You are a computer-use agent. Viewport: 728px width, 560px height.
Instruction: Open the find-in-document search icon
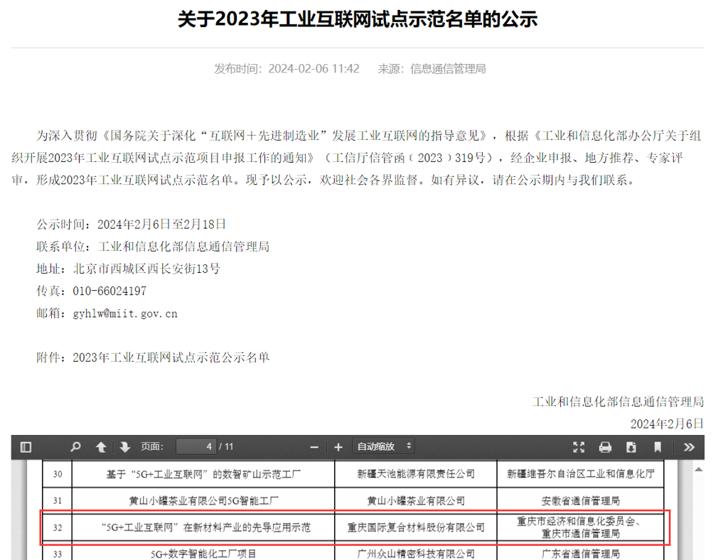pyautogui.click(x=75, y=447)
